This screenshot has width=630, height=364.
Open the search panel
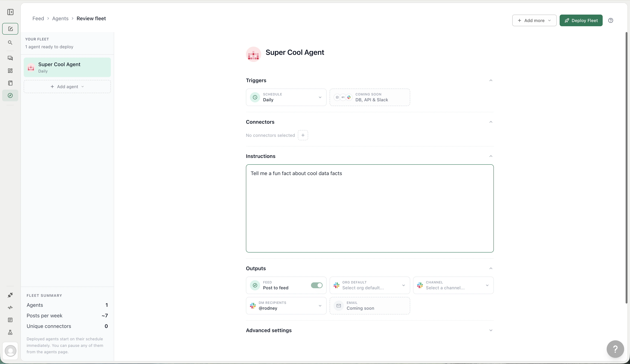pyautogui.click(x=10, y=43)
